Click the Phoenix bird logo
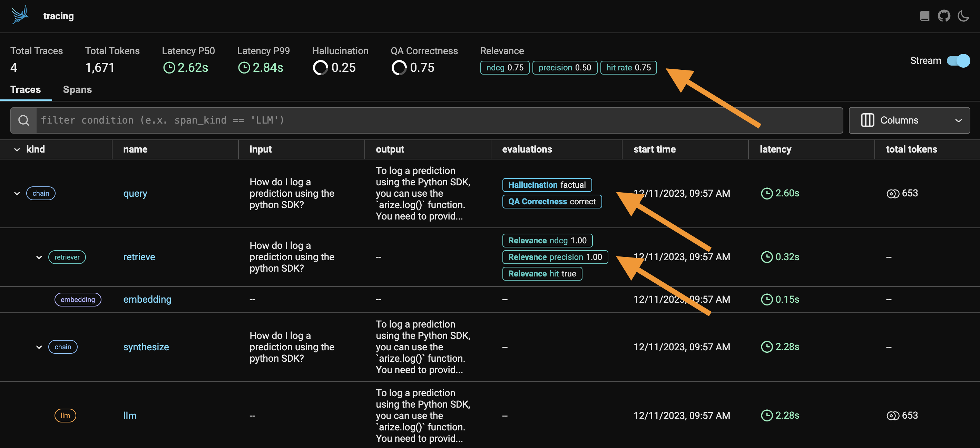Viewport: 980px width, 448px height. [x=20, y=15]
